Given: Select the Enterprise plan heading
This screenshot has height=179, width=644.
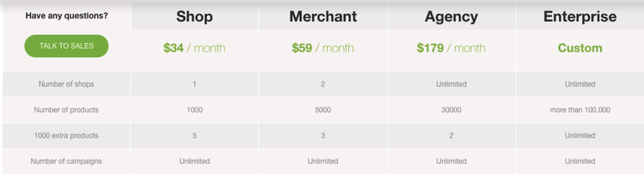Looking at the screenshot, I should [580, 17].
